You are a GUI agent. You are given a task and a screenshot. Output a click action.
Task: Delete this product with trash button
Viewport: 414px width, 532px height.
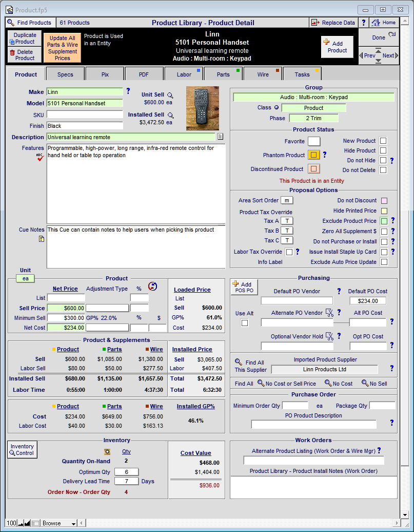pyautogui.click(x=25, y=55)
